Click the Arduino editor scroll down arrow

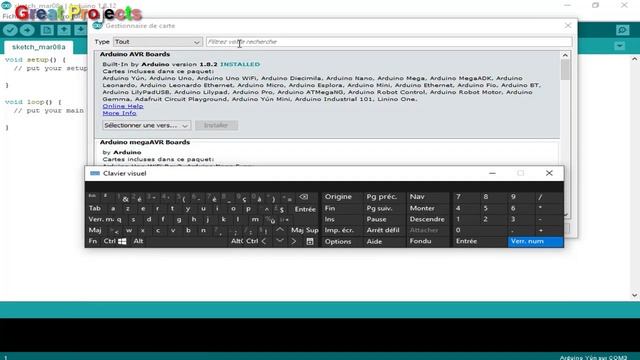click(635, 295)
